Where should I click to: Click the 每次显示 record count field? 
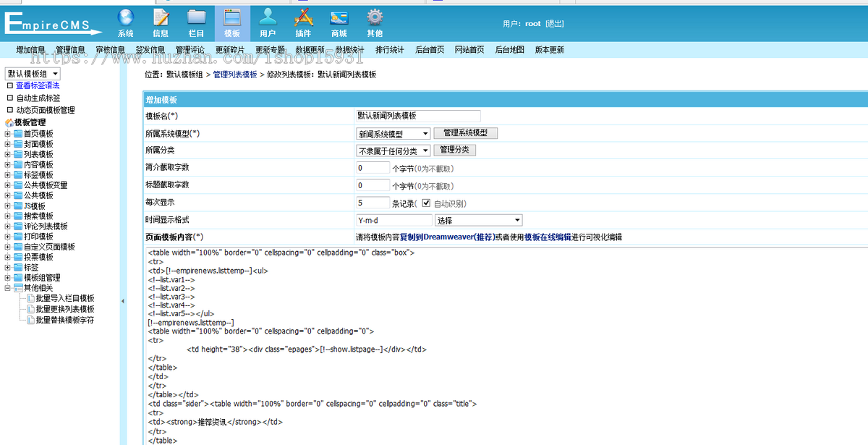point(373,203)
